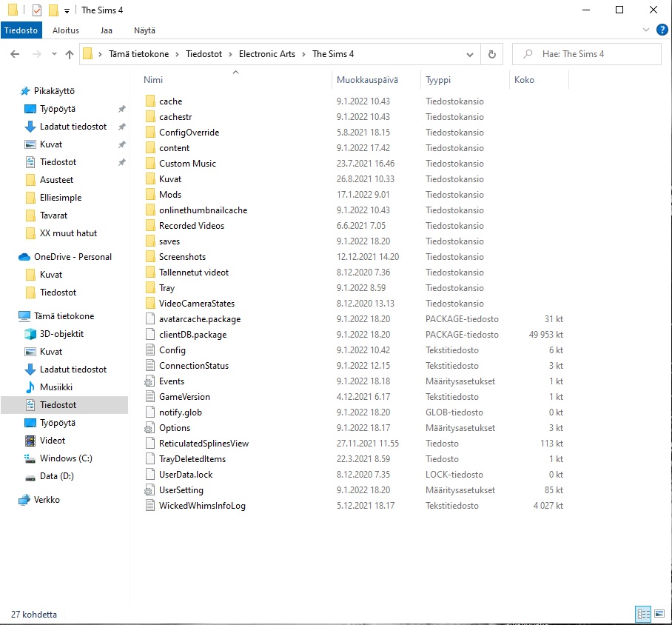Open the chevron after Electronic Arts breadcrumb
The height and width of the screenshot is (625, 672).
(x=303, y=54)
